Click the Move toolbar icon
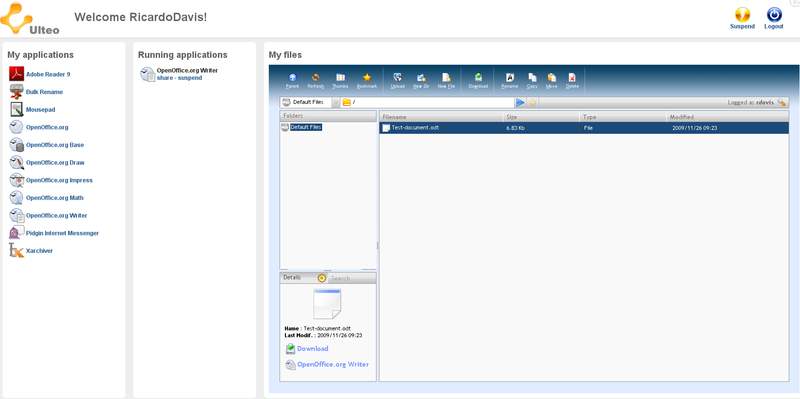The height and width of the screenshot is (399, 800). coord(552,80)
